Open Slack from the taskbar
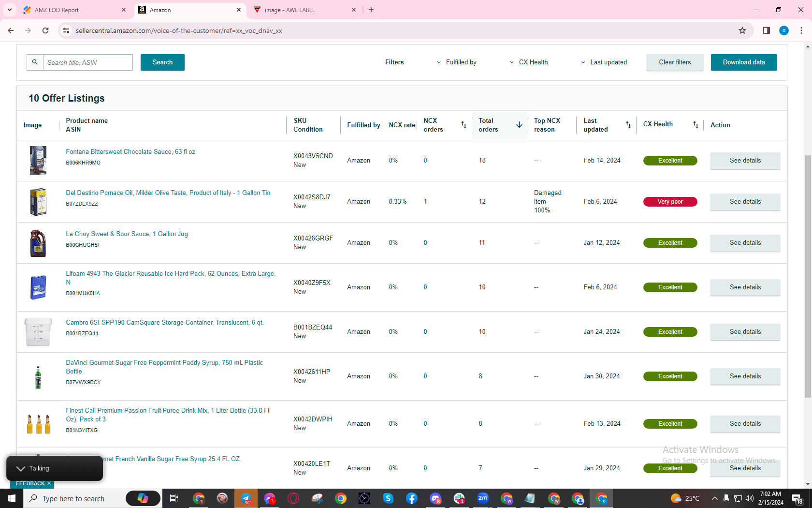Screen dimensions: 812x508 click(x=459, y=498)
